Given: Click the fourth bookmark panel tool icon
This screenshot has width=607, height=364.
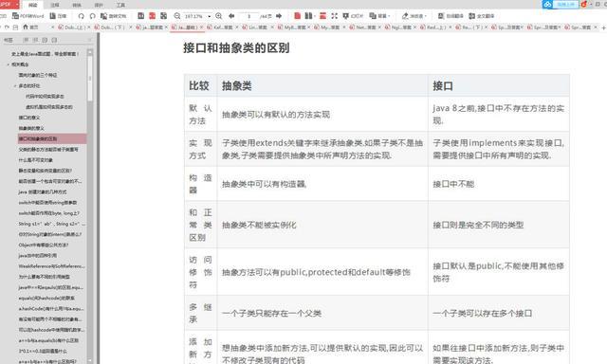Looking at the screenshot, I should pos(55,40).
